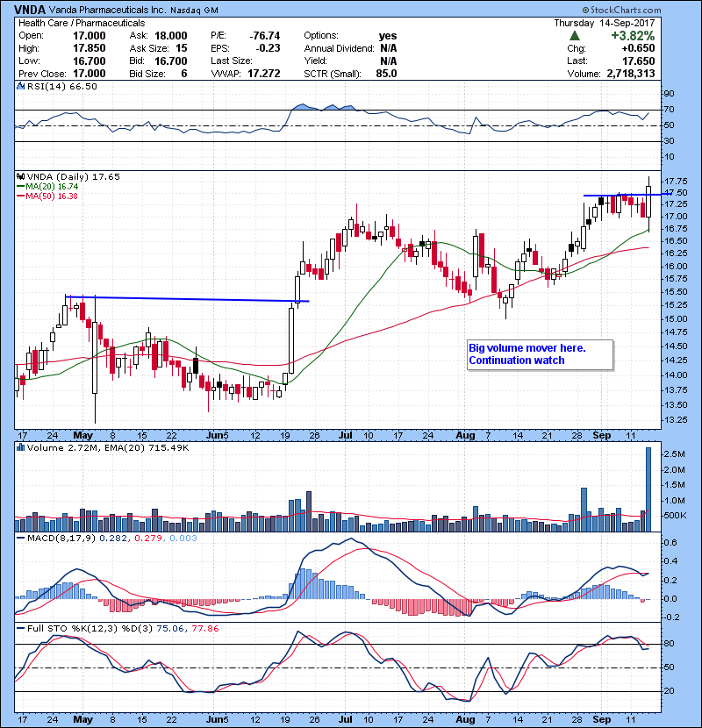
Task: Click the Aug label on the bottom date axis
Action: click(x=465, y=719)
